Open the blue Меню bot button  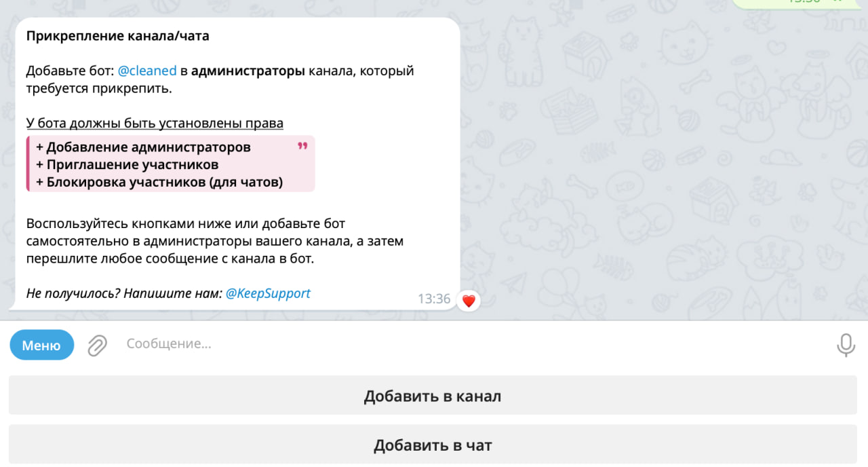tap(41, 345)
